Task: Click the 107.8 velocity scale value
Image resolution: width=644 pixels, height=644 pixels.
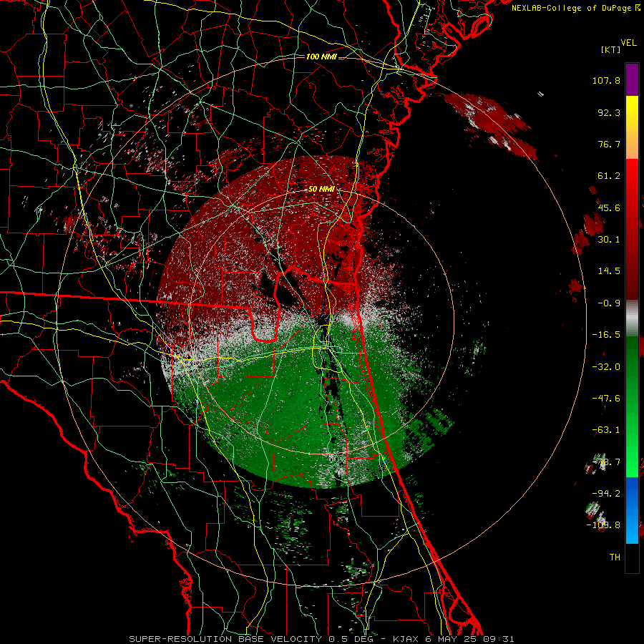Action: (x=606, y=80)
